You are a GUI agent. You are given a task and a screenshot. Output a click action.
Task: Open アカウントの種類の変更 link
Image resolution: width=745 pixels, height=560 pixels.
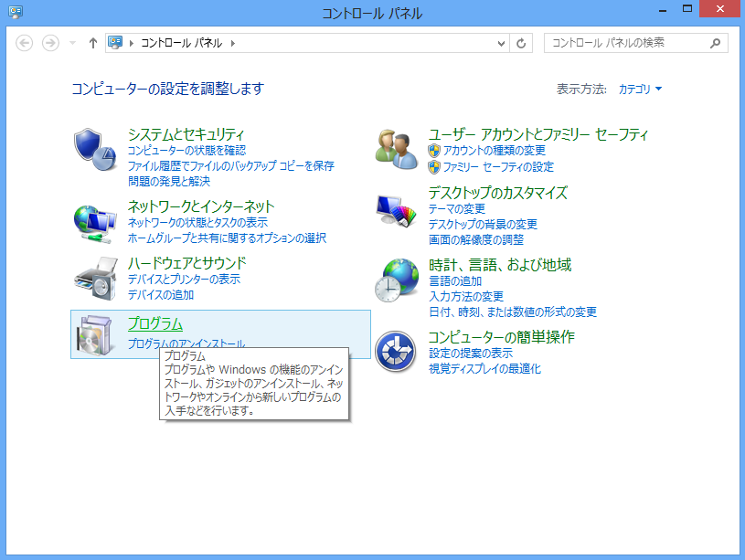pos(495,151)
